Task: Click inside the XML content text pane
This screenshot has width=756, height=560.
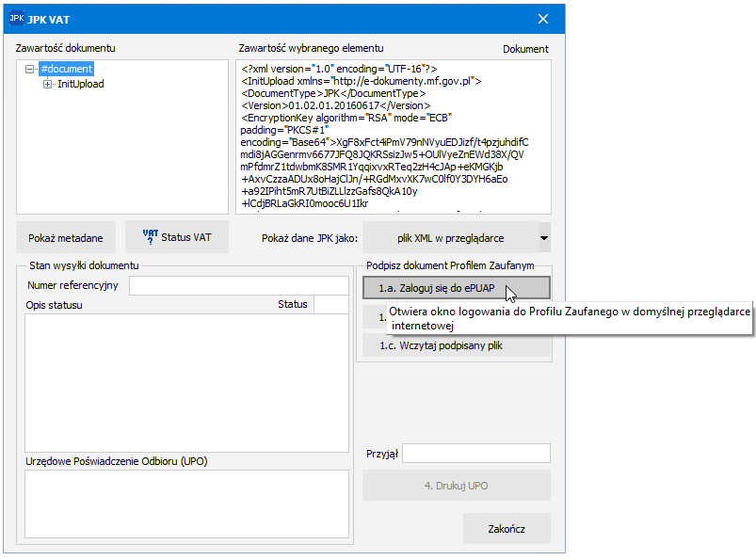Action: click(394, 136)
